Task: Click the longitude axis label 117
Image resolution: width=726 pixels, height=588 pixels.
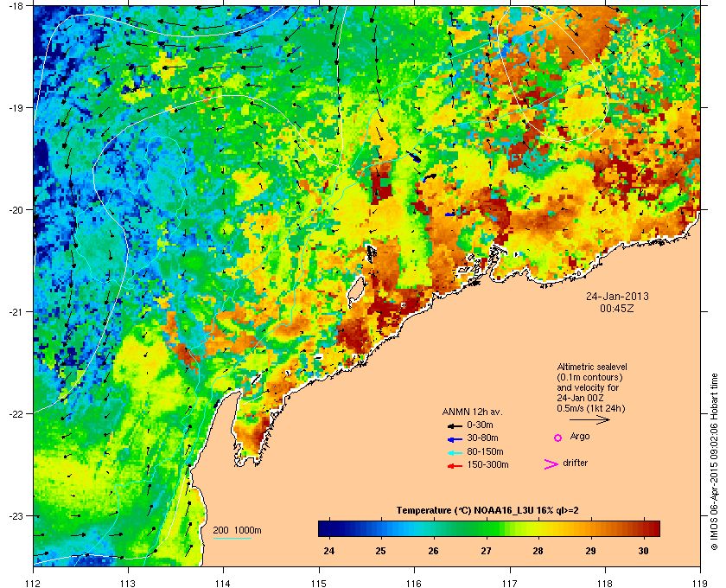Action: (509, 584)
